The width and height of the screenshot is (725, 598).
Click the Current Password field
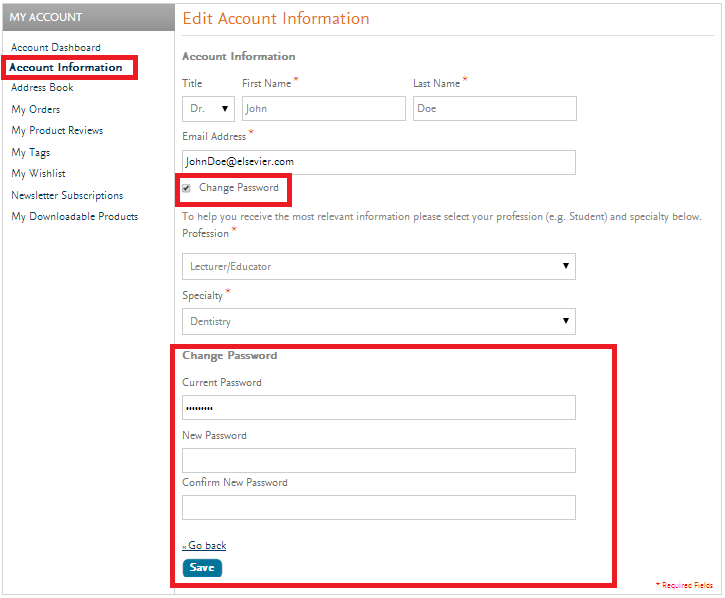[x=378, y=407]
